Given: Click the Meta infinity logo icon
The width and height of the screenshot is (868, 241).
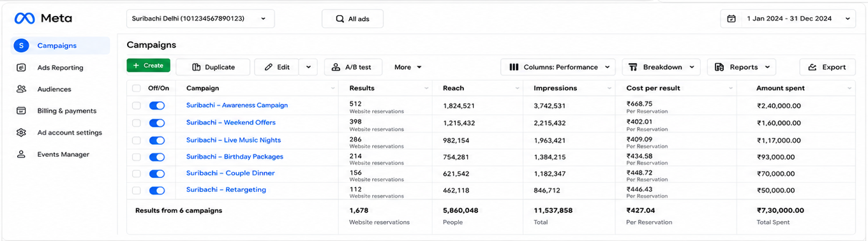Looking at the screenshot, I should [x=24, y=18].
